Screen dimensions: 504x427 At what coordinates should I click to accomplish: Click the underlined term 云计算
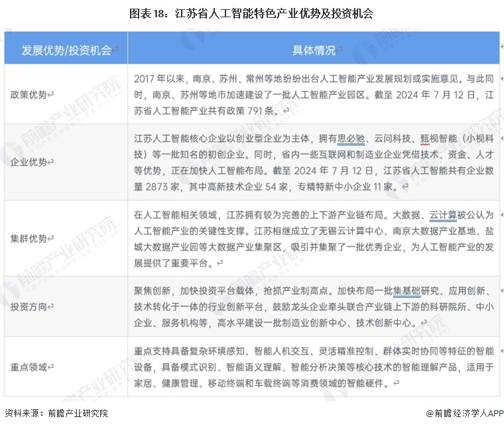[442, 215]
